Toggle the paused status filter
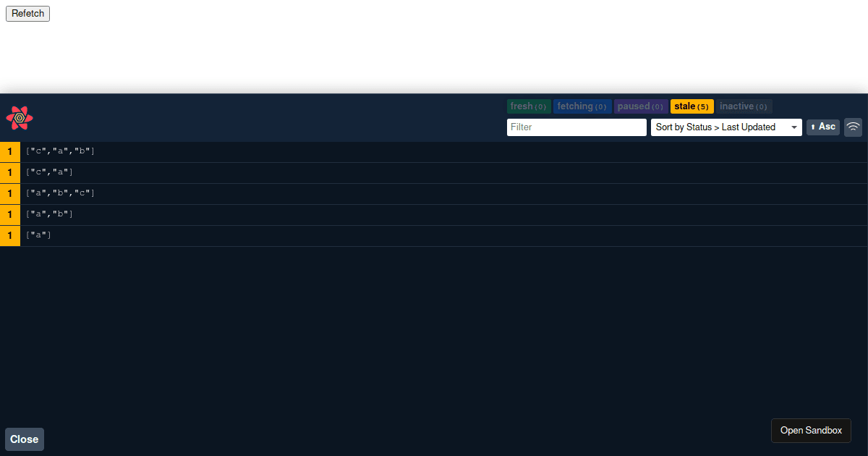868x456 pixels. pyautogui.click(x=641, y=106)
